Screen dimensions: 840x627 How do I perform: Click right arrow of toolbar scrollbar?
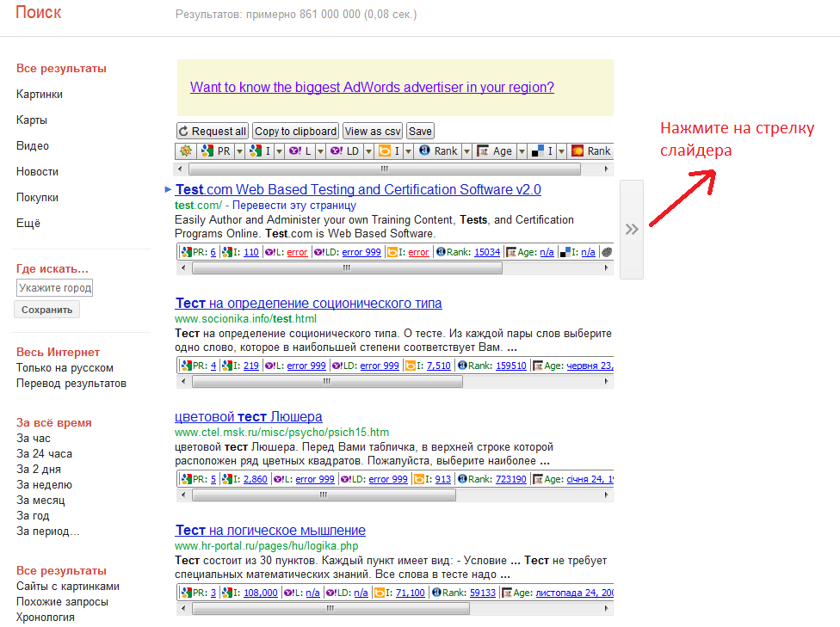click(606, 169)
